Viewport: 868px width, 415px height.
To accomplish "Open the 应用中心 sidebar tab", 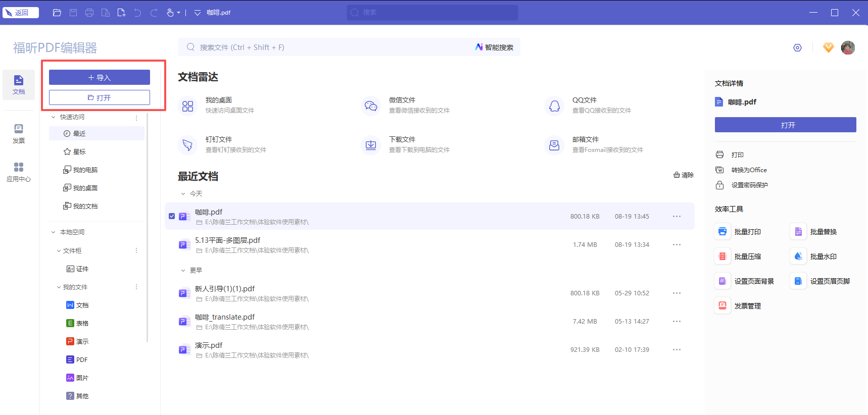I will (19, 172).
